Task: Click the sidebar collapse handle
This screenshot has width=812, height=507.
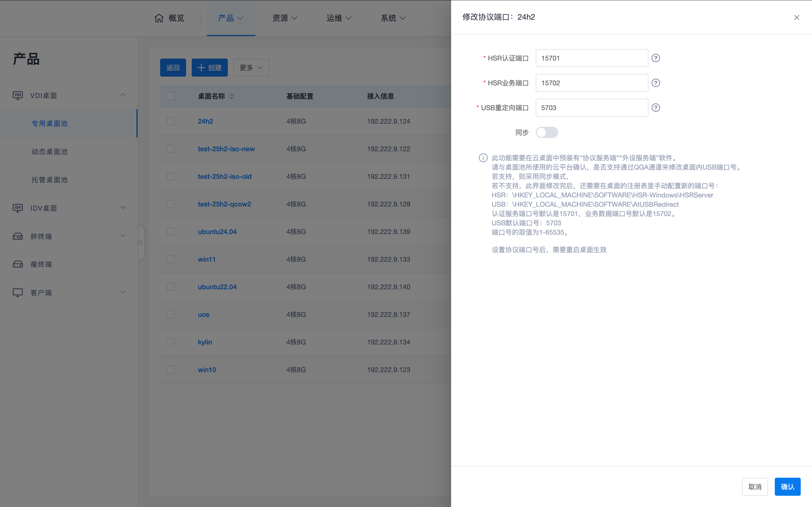Action: click(141, 243)
